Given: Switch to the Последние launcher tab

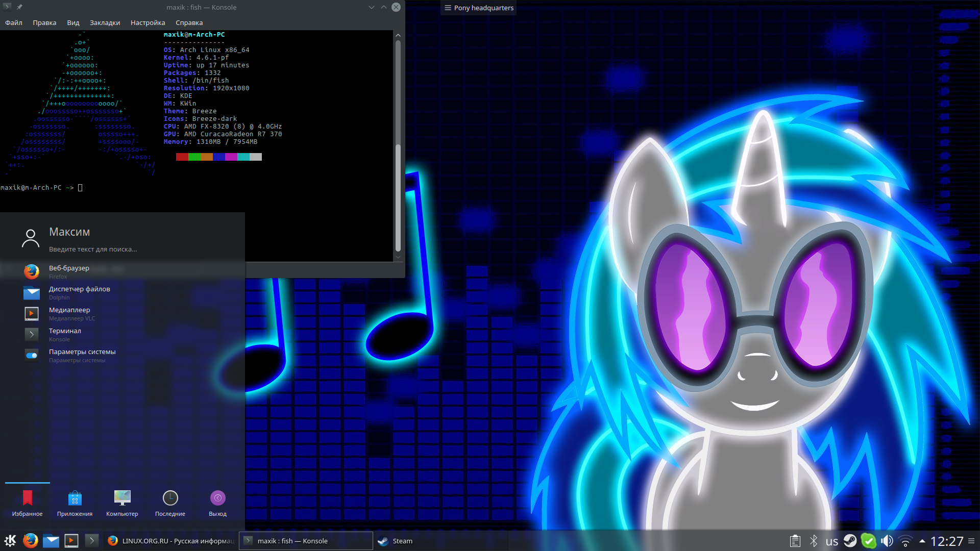Looking at the screenshot, I should coord(170,503).
